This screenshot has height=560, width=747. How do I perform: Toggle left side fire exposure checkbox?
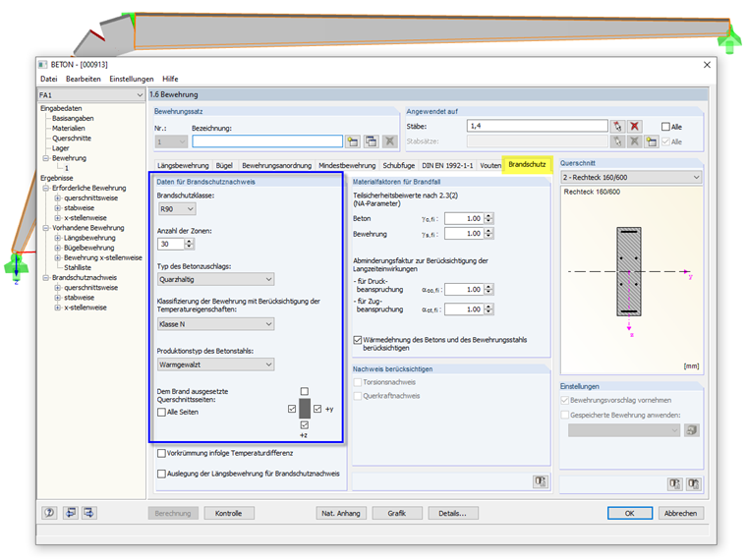click(292, 409)
